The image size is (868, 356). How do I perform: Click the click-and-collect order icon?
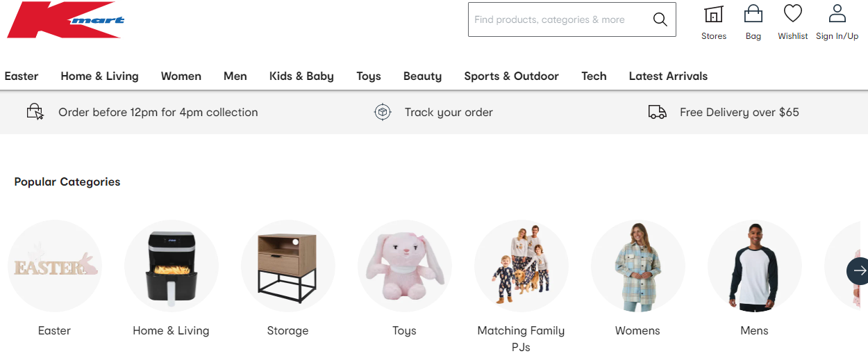[35, 112]
